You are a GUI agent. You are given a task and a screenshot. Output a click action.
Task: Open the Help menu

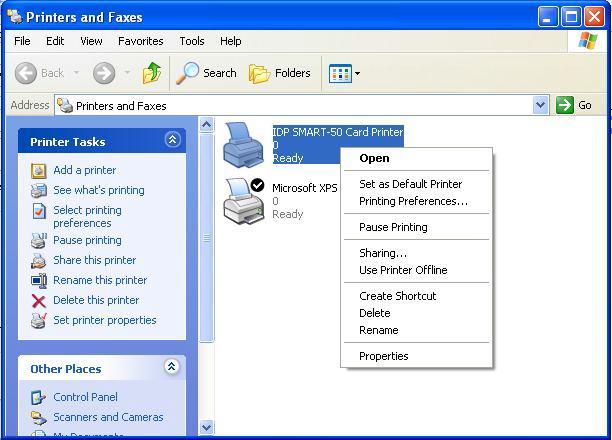(x=230, y=41)
